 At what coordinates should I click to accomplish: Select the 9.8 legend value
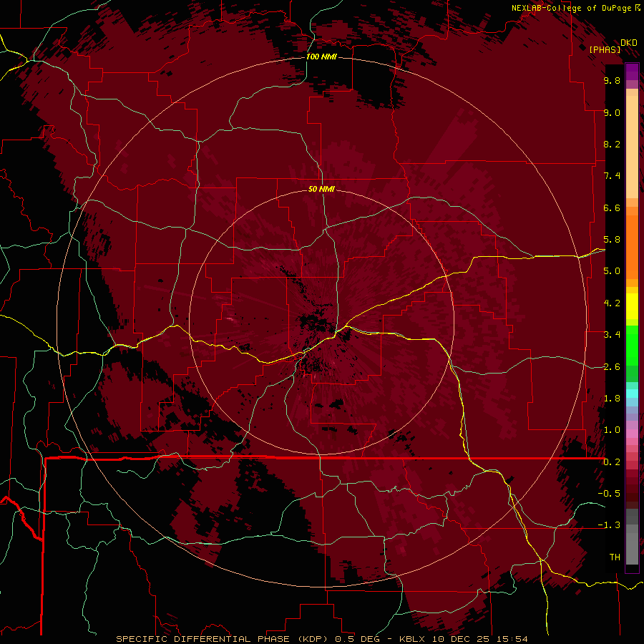click(x=612, y=80)
